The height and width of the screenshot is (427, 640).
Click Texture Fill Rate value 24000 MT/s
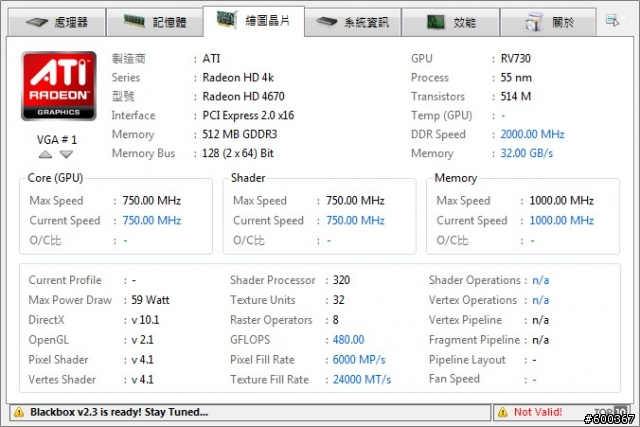click(x=362, y=380)
